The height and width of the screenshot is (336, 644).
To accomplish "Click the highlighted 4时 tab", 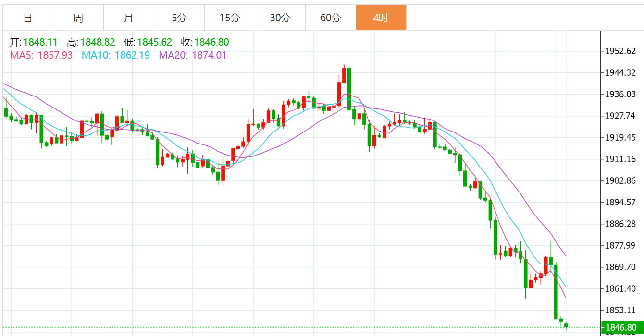I will pos(381,18).
